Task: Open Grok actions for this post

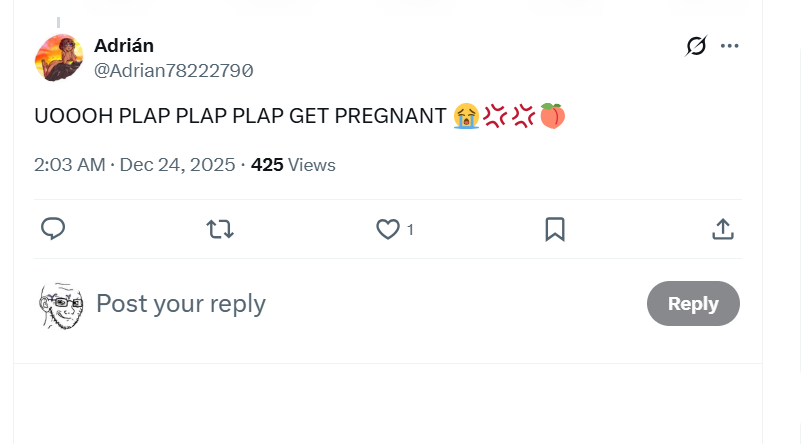Action: point(696,46)
